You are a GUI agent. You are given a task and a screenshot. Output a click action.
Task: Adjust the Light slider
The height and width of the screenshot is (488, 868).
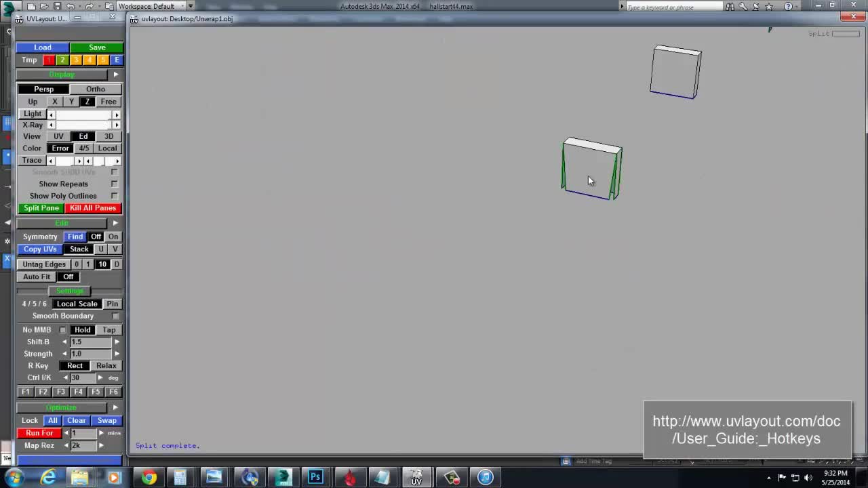83,114
